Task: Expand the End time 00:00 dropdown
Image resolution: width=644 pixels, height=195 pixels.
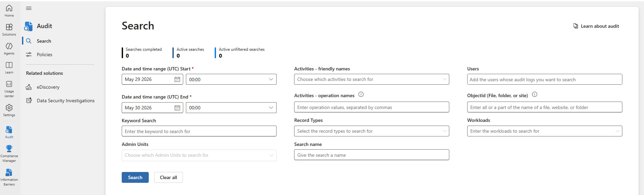Action: coord(231,108)
